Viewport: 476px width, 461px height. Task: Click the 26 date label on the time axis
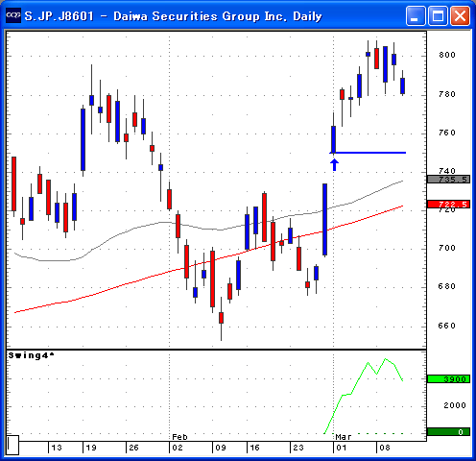click(x=133, y=448)
